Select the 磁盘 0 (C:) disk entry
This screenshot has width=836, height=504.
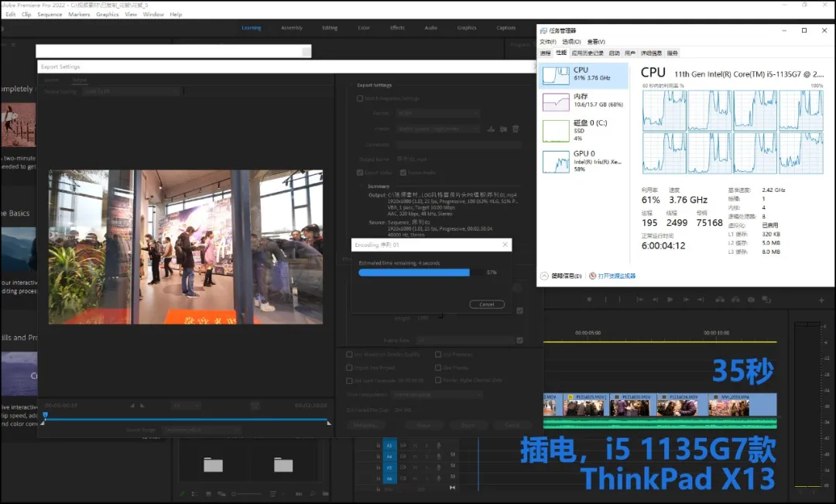pos(584,131)
